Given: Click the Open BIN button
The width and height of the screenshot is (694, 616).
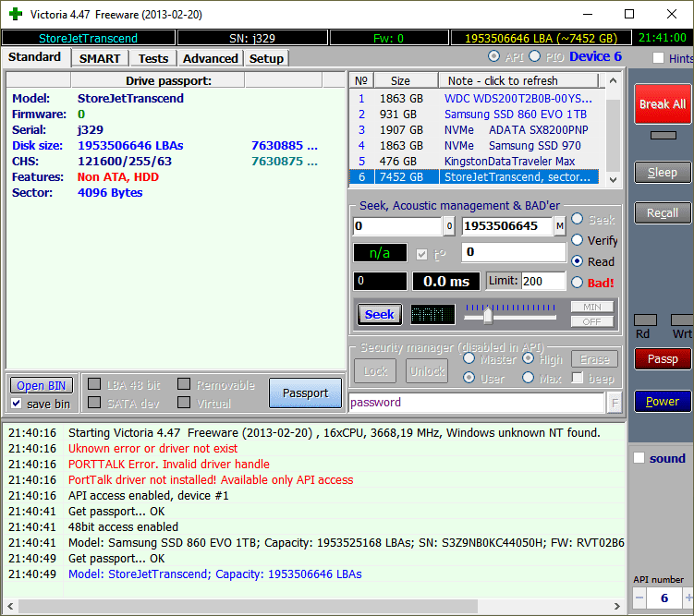Looking at the screenshot, I should 42,386.
